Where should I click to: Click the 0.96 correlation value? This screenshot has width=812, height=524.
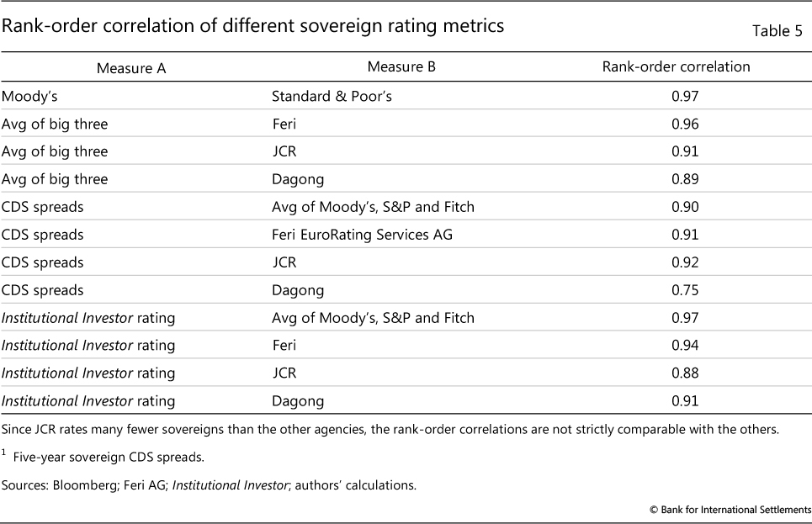(x=686, y=124)
